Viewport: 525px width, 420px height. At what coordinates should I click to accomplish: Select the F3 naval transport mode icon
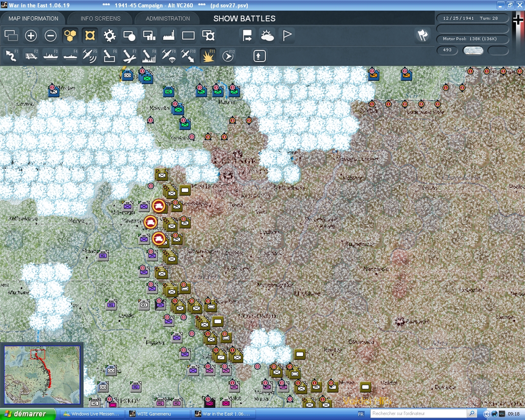pos(50,55)
